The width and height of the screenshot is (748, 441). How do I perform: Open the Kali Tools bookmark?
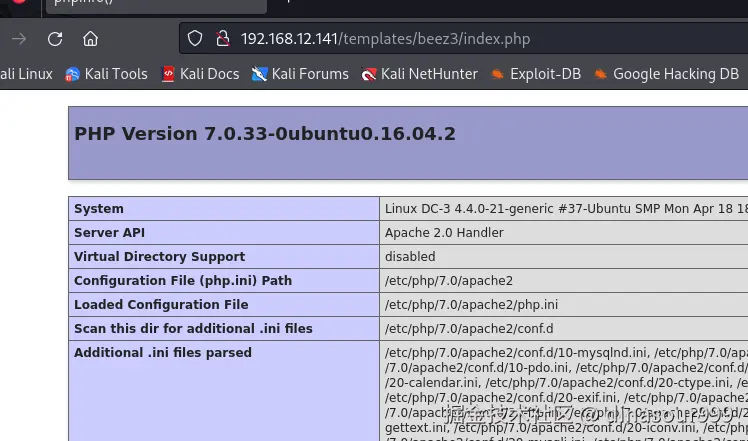[106, 74]
